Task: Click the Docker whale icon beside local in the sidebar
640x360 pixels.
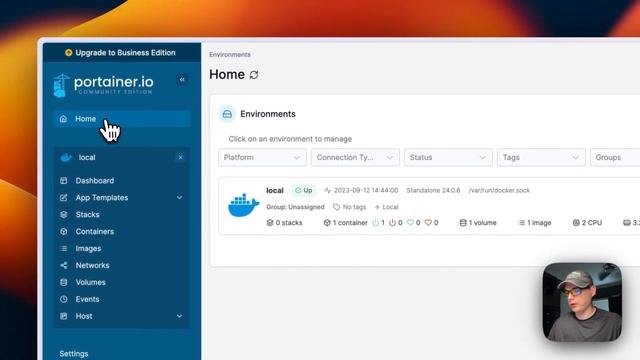Action: point(66,158)
